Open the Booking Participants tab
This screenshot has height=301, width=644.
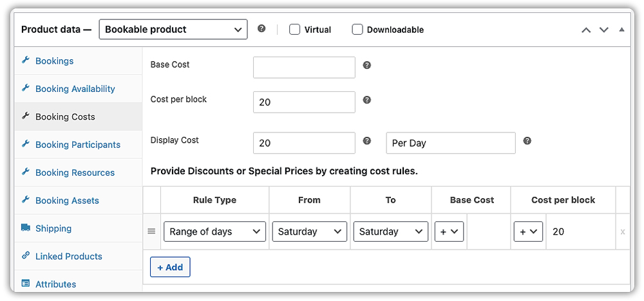[78, 145]
